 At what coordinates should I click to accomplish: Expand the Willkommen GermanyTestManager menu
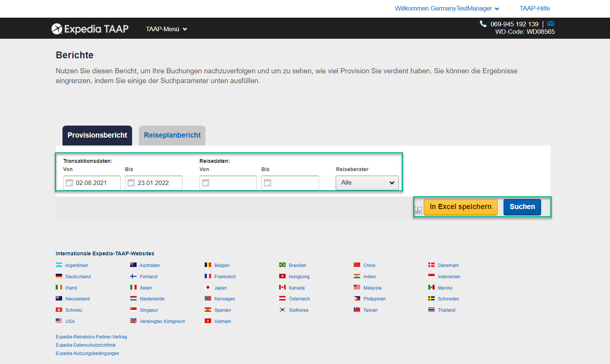(447, 8)
